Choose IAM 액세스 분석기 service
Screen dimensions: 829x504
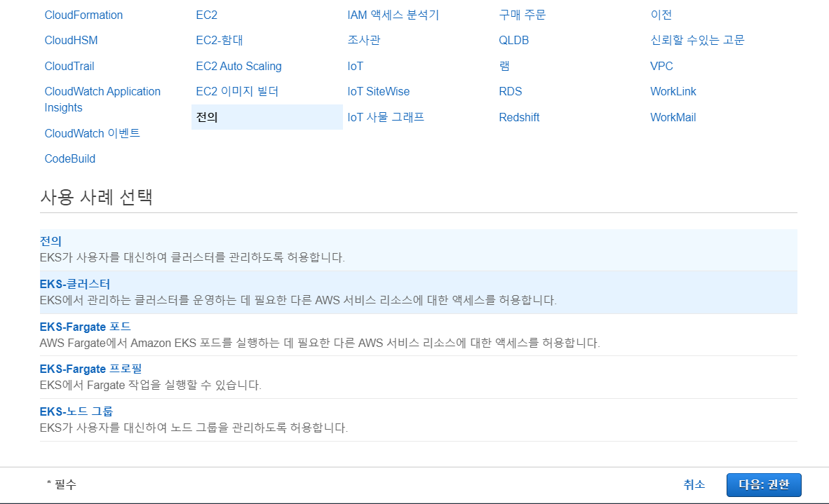click(393, 15)
